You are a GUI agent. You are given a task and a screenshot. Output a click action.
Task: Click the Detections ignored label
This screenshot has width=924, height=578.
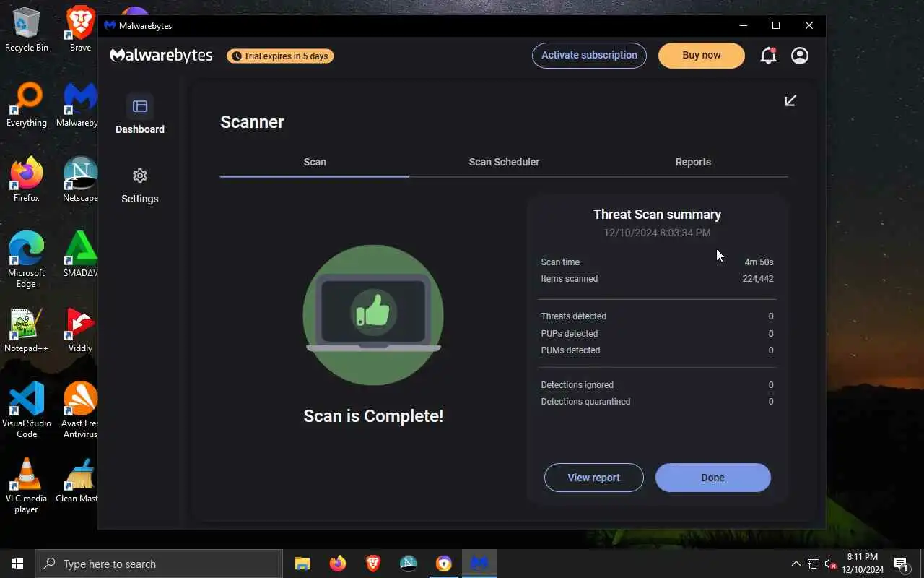point(577,385)
